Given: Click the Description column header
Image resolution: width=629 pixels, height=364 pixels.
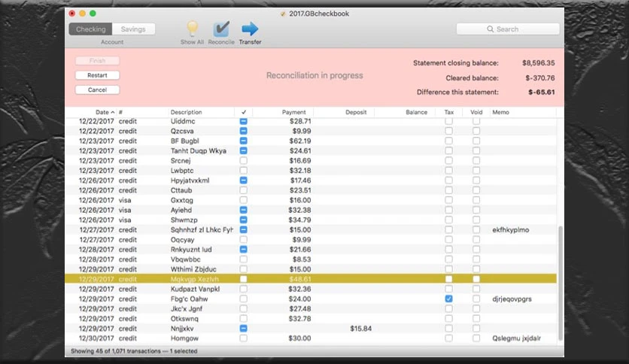Looking at the screenshot, I should point(186,112).
